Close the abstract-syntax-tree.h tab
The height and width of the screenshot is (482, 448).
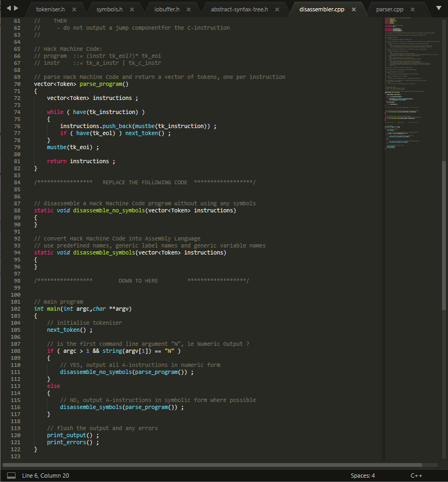[277, 10]
